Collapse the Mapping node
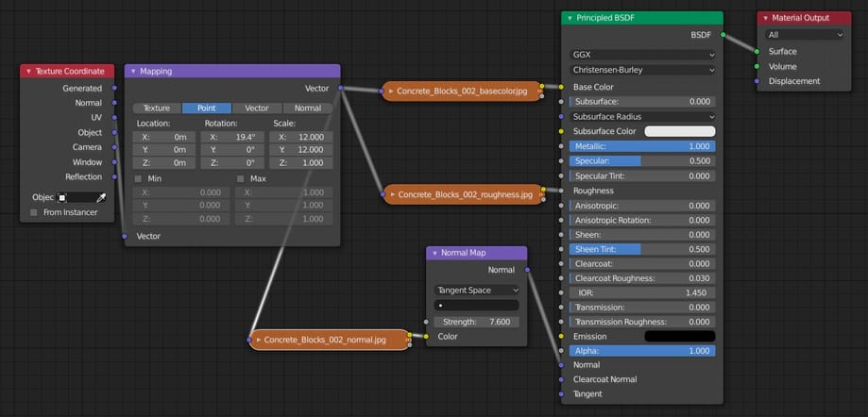 click(133, 72)
